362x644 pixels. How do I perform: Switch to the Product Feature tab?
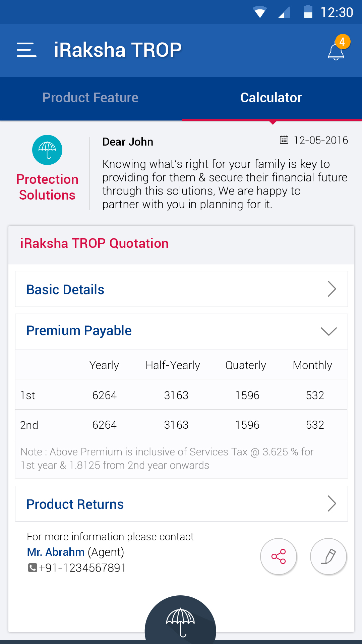pos(90,98)
